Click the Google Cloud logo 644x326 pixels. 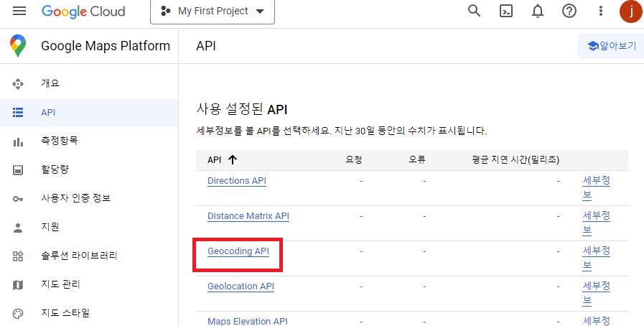[x=83, y=11]
